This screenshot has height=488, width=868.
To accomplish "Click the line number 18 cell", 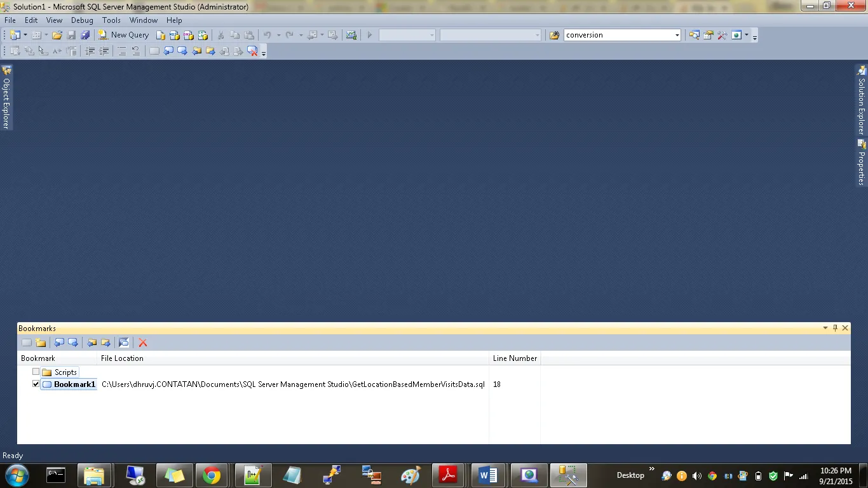I will pos(497,384).
